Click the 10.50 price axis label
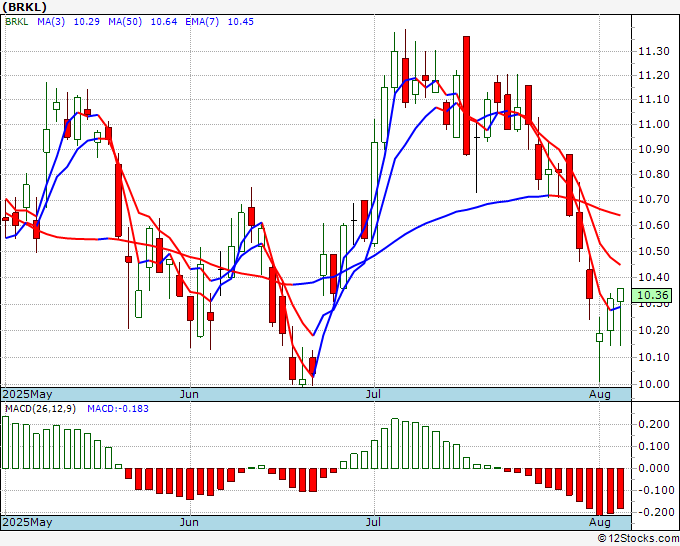Screen dimensions: 680x546 point(654,252)
